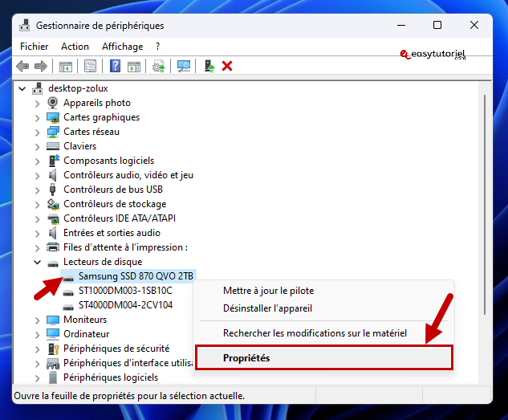The image size is (508, 420).
Task: Click the Entrées et sorties audio icon
Action: (52, 233)
